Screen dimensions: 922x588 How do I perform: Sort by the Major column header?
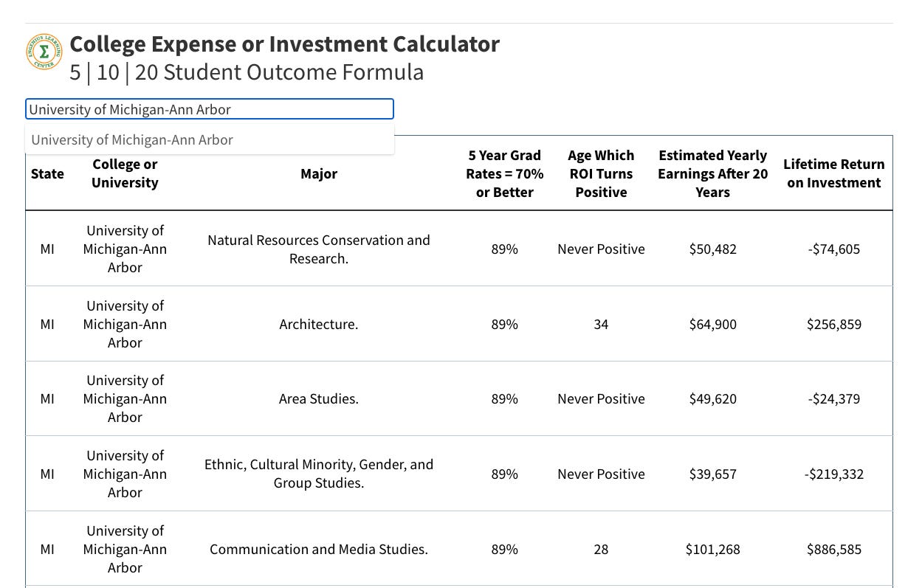click(x=318, y=174)
